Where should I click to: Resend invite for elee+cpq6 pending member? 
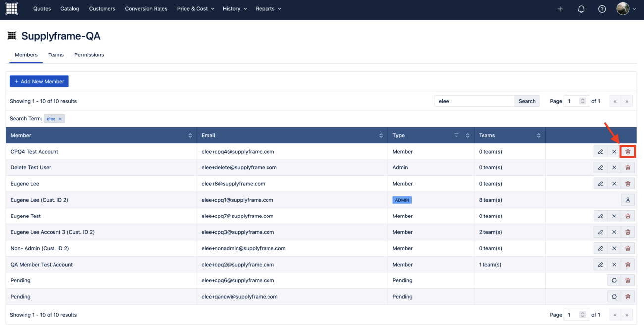(614, 280)
